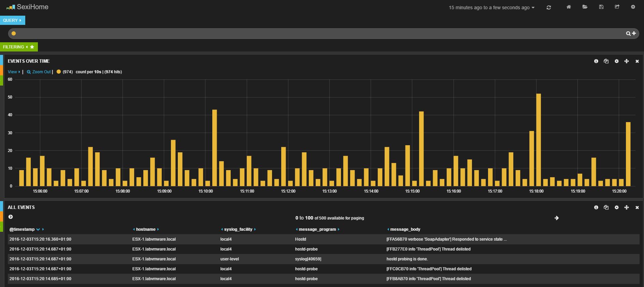Go to next page of events arrow
Image resolution: width=644 pixels, height=287 pixels.
pyautogui.click(x=557, y=218)
